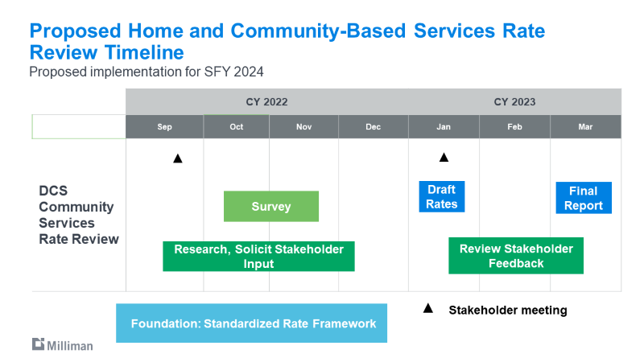This screenshot has height=362, width=644.
Task: Select the Feb month column header
Action: (x=514, y=127)
